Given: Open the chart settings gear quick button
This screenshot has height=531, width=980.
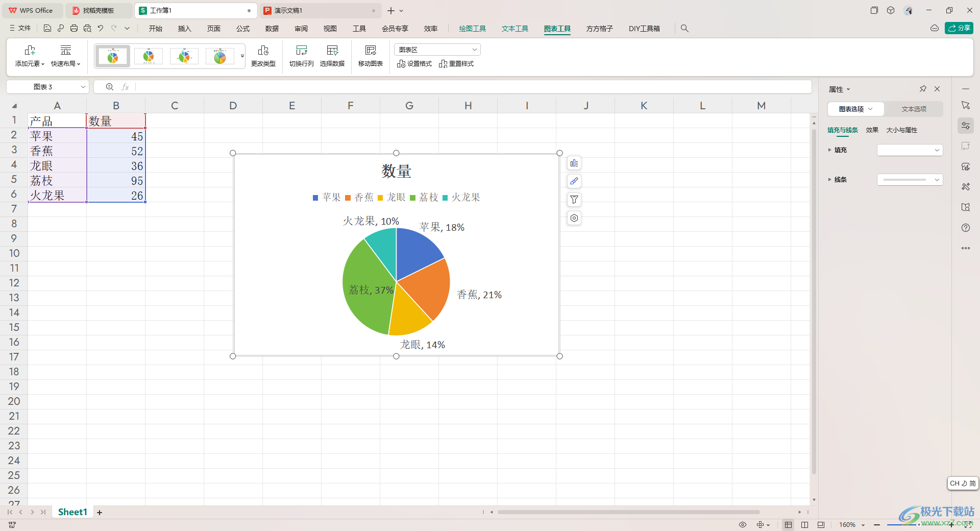Looking at the screenshot, I should (574, 218).
